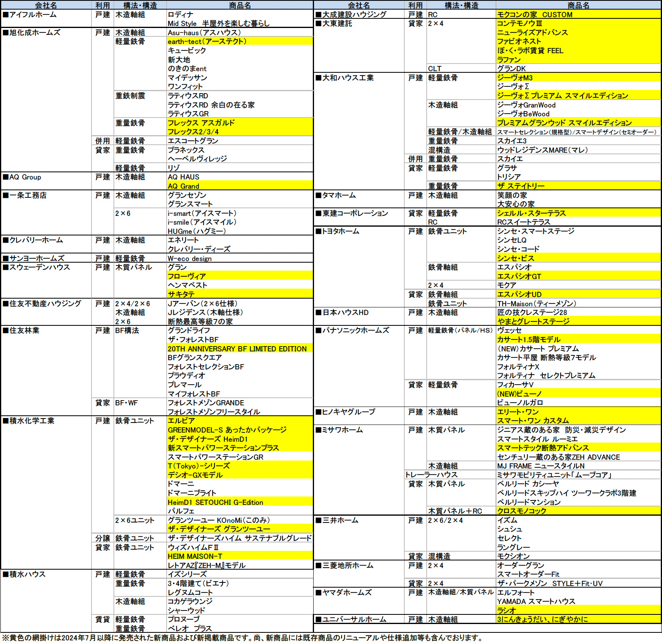
Task: Select the クロスモノコック product cell
Action: pos(577,511)
